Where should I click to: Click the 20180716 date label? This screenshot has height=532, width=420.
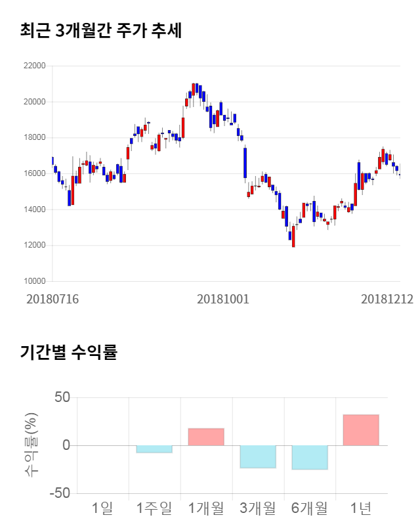click(52, 298)
